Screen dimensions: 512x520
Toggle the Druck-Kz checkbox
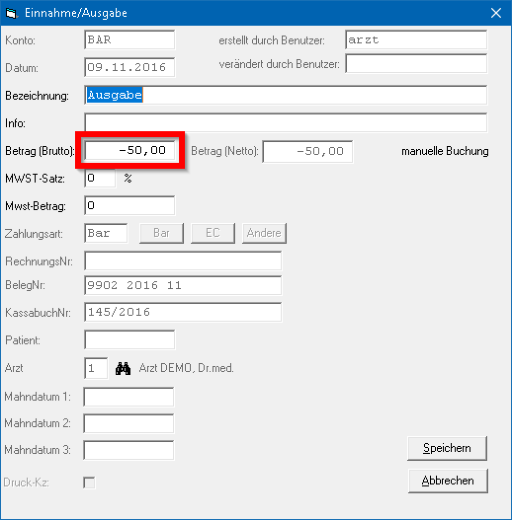89,482
